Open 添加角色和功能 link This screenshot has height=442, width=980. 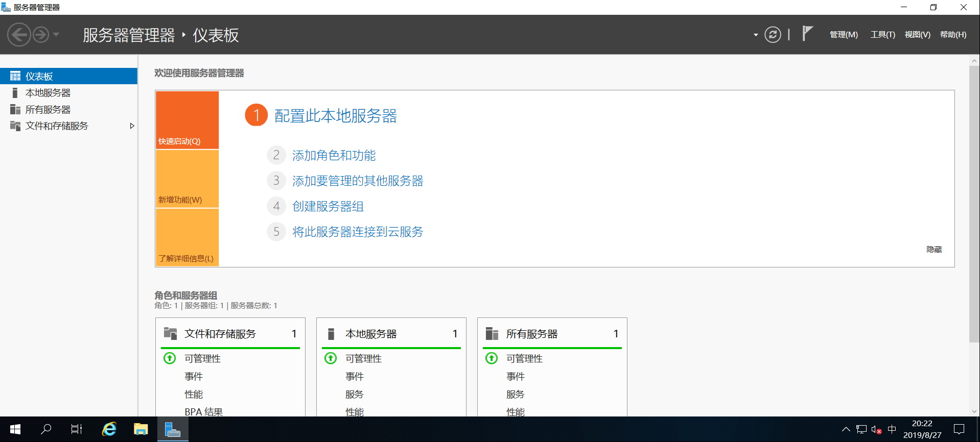334,155
